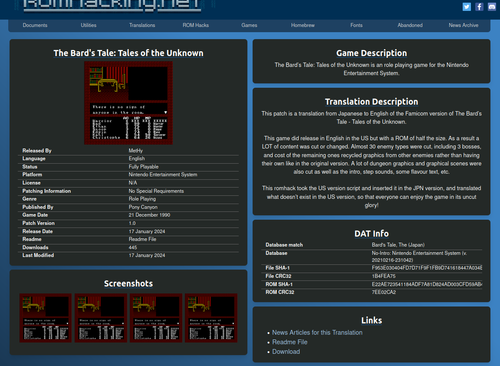Select the '21 December 1990' game date
Viewport: 500px width, 366px height.
pyautogui.click(x=149, y=215)
